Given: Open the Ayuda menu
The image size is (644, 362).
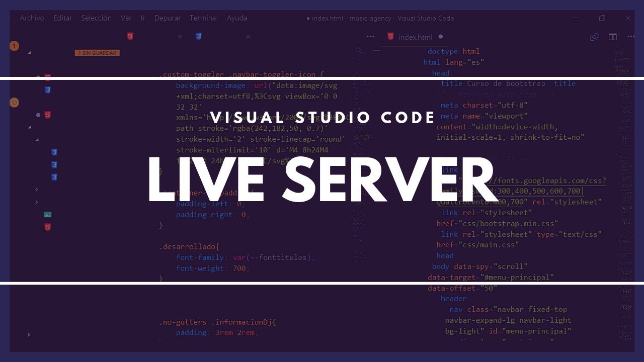Looking at the screenshot, I should pos(237,18).
